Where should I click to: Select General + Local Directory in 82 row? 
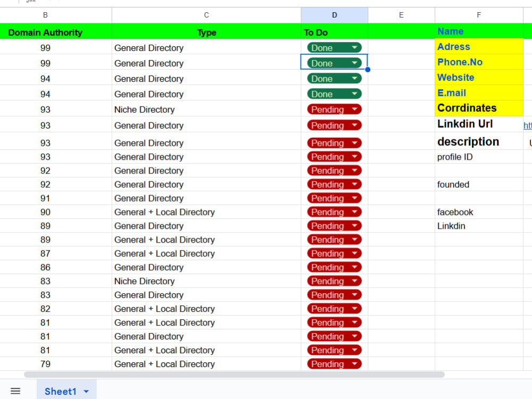(206, 309)
